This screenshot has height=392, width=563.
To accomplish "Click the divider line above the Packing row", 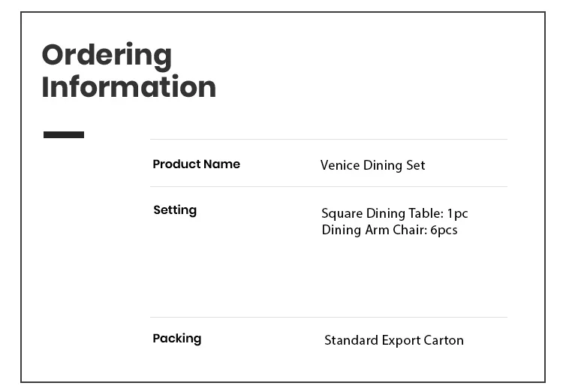I will pos(328,318).
